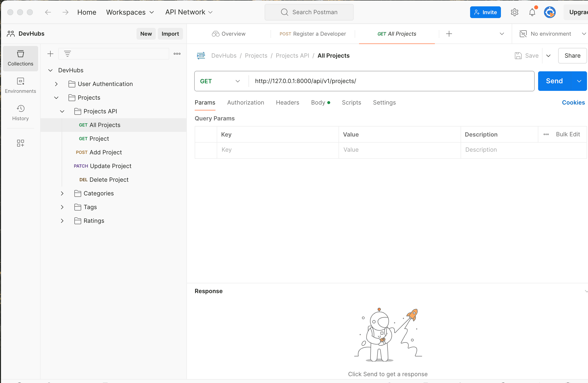Select the Authorization tab

(x=245, y=102)
